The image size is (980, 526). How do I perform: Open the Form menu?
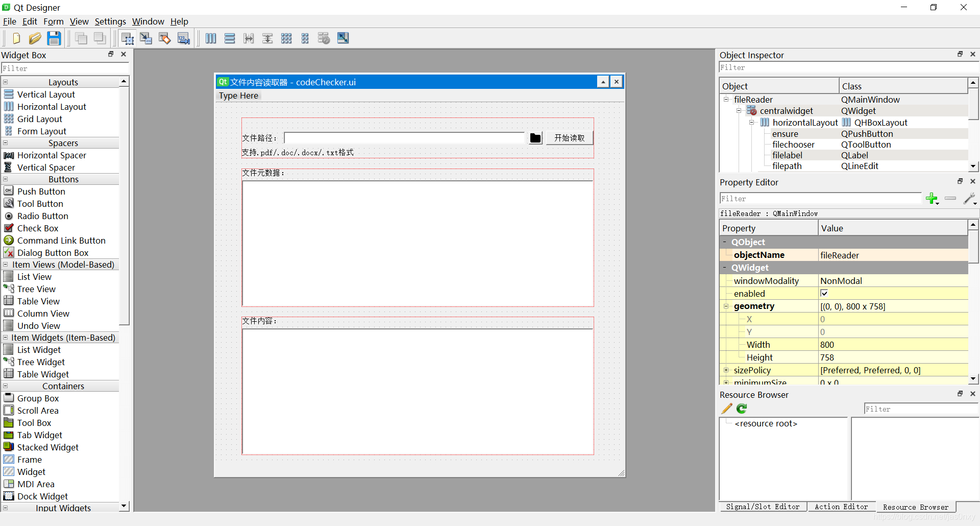53,21
